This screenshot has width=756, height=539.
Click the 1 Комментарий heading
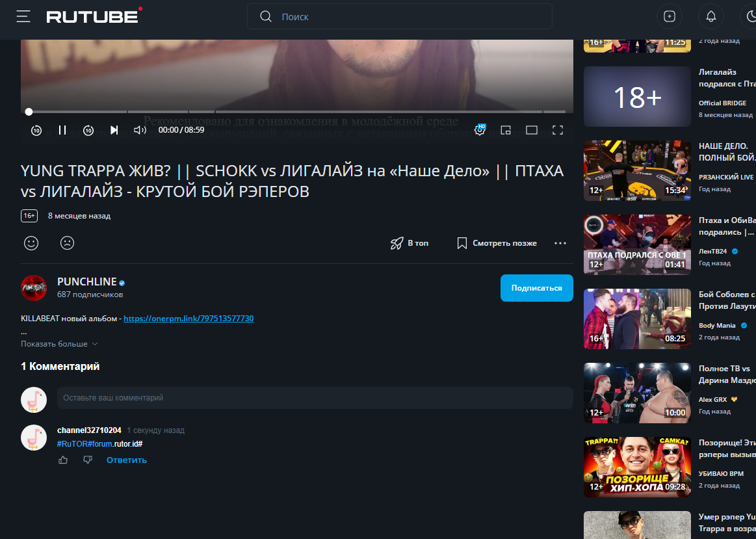(x=60, y=367)
